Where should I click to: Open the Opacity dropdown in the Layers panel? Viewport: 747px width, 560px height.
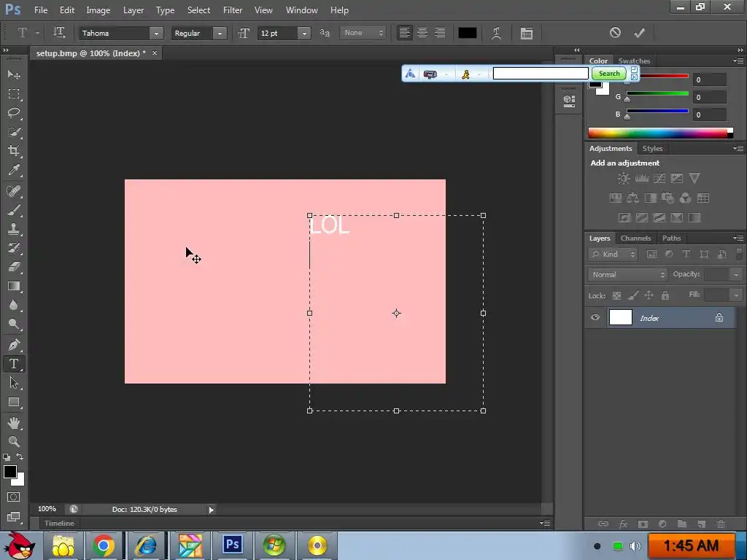coord(736,274)
